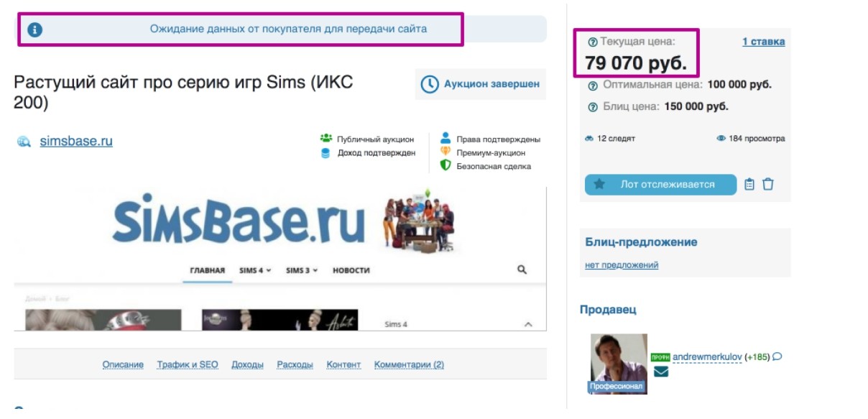The image size is (868, 419).
Task: Go to the Описание section
Action: (x=123, y=365)
